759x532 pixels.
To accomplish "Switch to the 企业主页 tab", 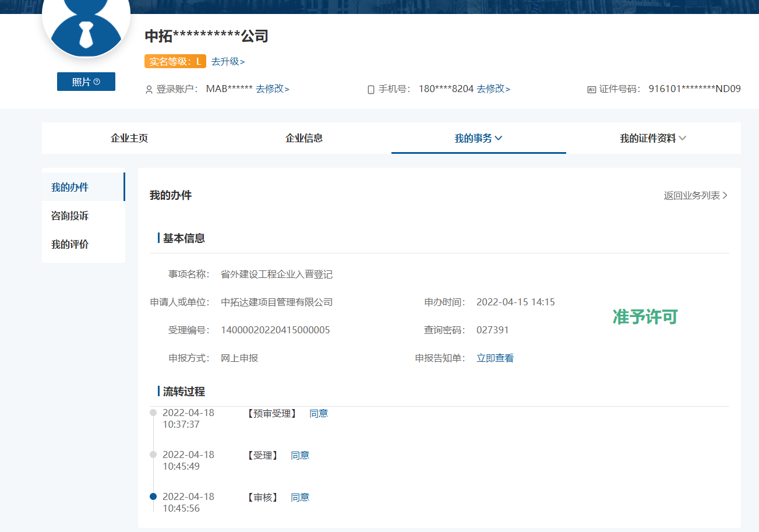I will (x=128, y=138).
